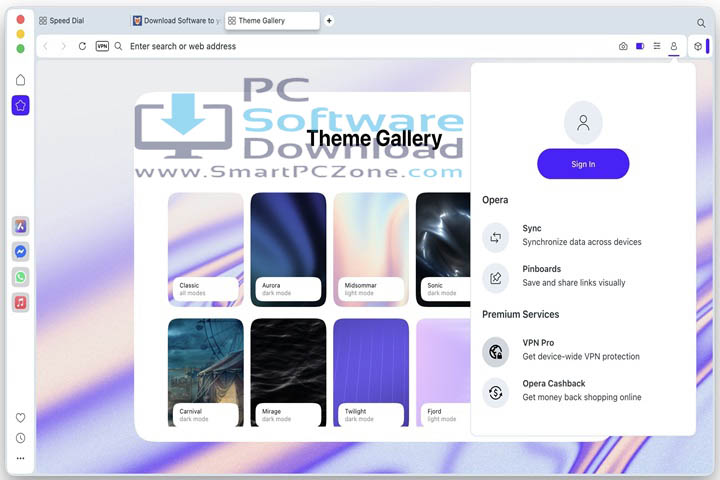The height and width of the screenshot is (480, 720).
Task: Choose the Midsommar light mode theme
Action: coord(371,249)
